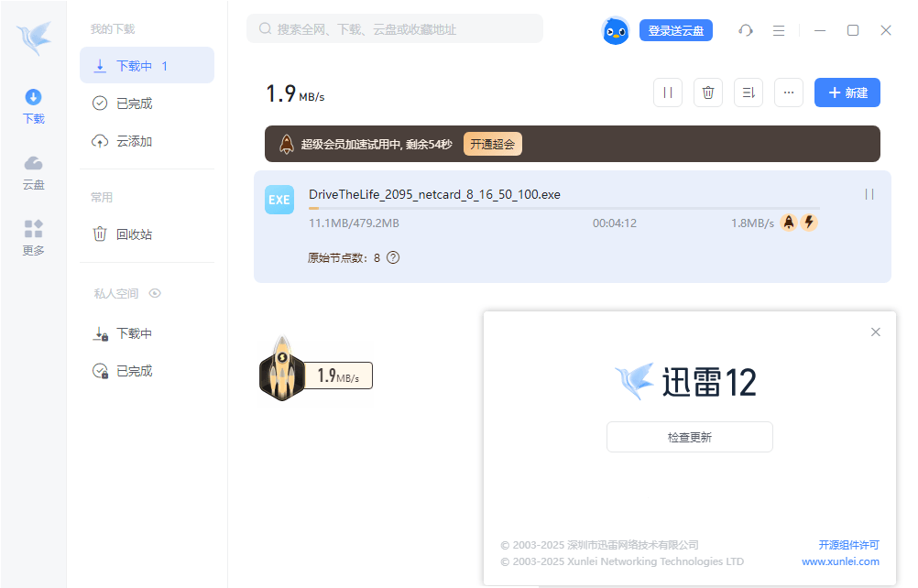Select the 已完成 tab under 我的下载

[134, 103]
